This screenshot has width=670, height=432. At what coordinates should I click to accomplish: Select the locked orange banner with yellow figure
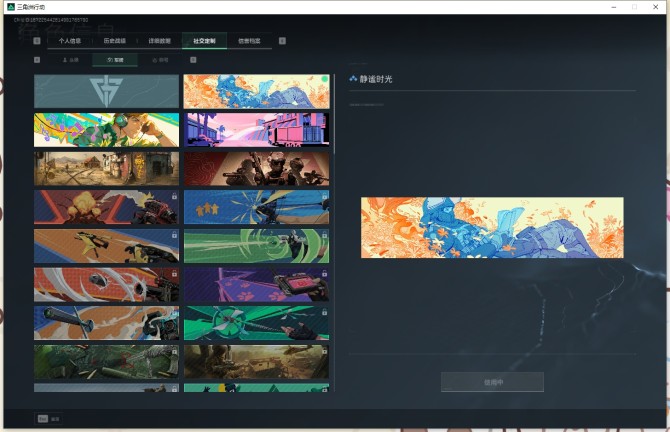(106, 246)
